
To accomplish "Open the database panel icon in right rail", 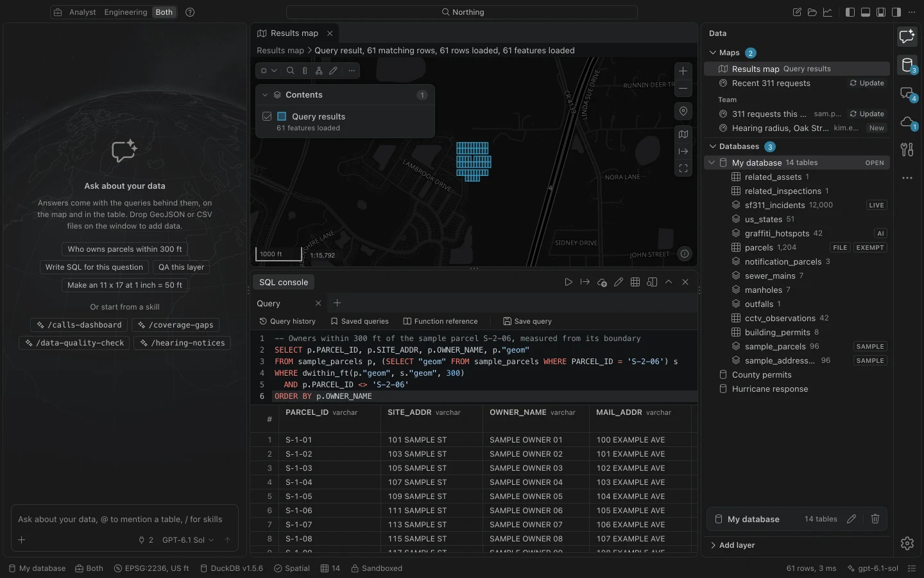I will pyautogui.click(x=907, y=65).
